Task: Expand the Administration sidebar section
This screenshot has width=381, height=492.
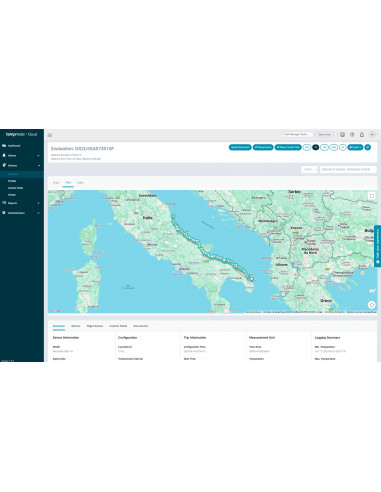Action: pyautogui.click(x=22, y=213)
